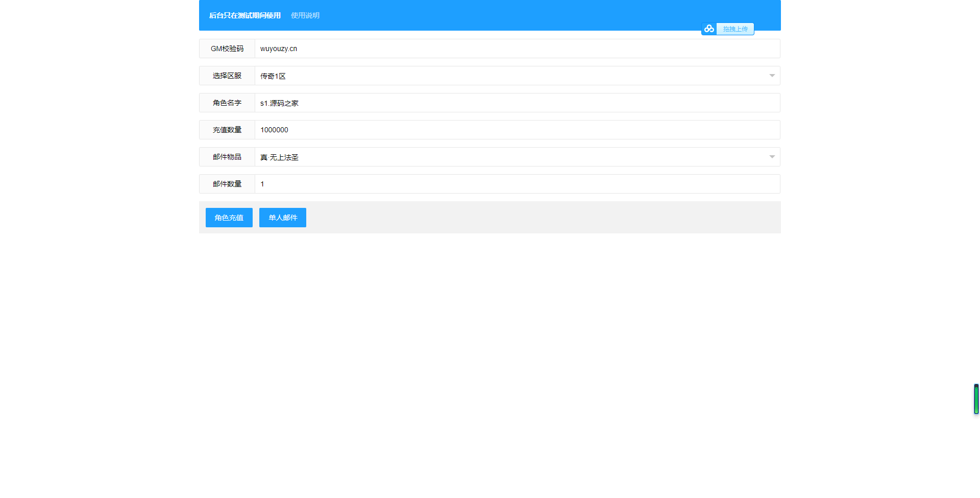Image resolution: width=980 pixels, height=498 pixels.
Task: Click the 充值数量 label
Action: click(227, 130)
